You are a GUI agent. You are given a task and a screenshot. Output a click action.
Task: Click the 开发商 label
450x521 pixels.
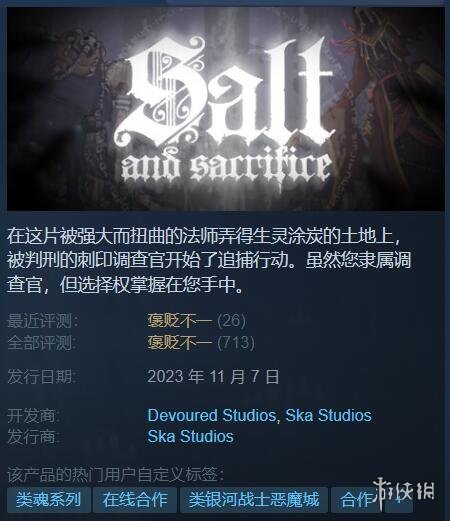coord(34,416)
